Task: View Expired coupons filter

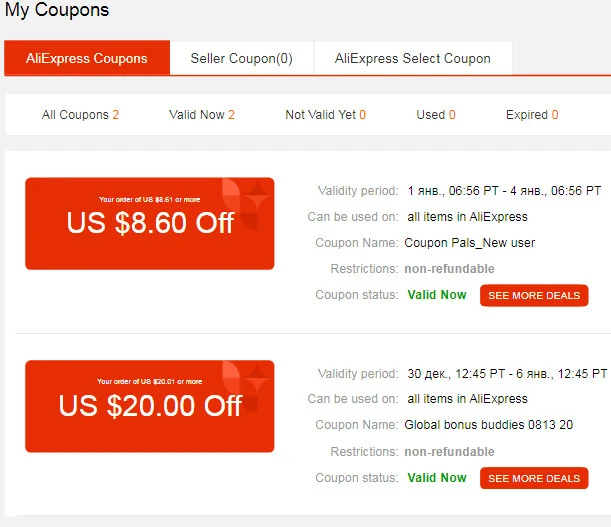Action: point(532,115)
